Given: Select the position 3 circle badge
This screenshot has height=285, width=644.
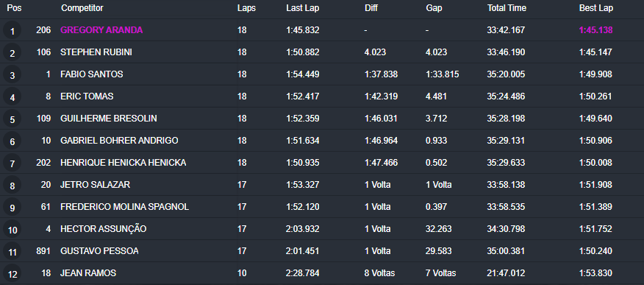Looking at the screenshot, I should pyautogui.click(x=12, y=75).
